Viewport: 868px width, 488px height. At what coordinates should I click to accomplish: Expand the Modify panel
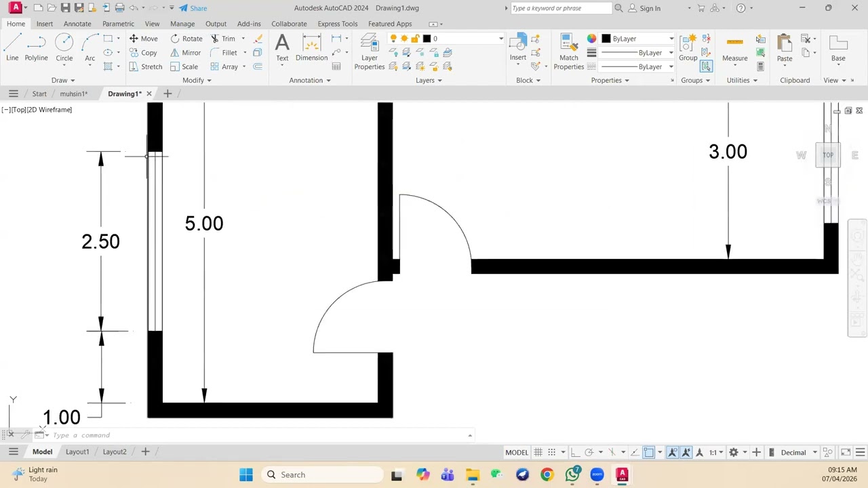click(197, 80)
